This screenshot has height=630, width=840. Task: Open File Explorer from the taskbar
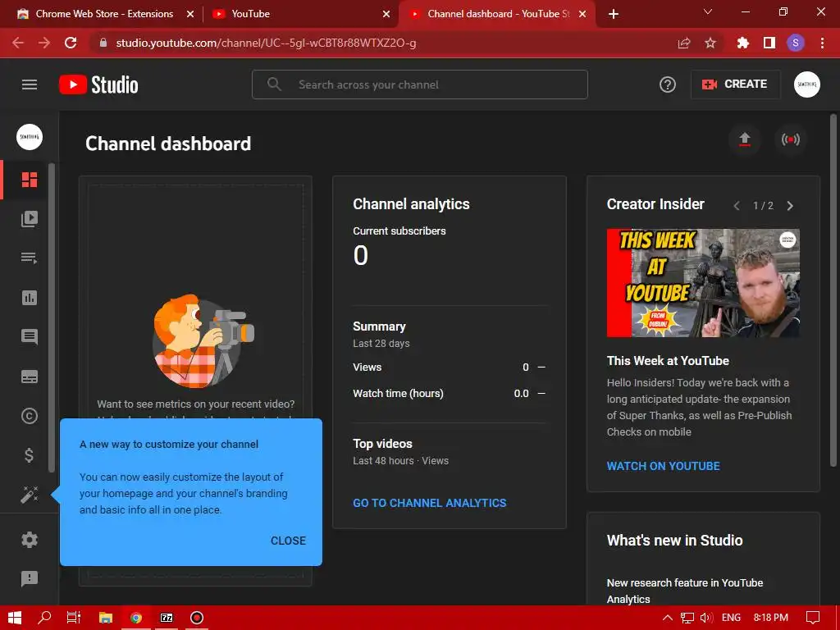coord(106,618)
